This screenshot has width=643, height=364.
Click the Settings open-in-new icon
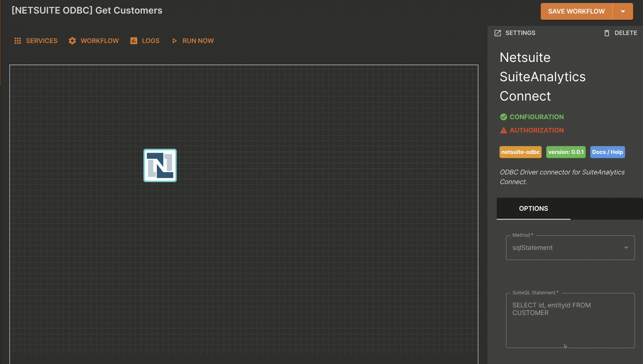point(498,33)
